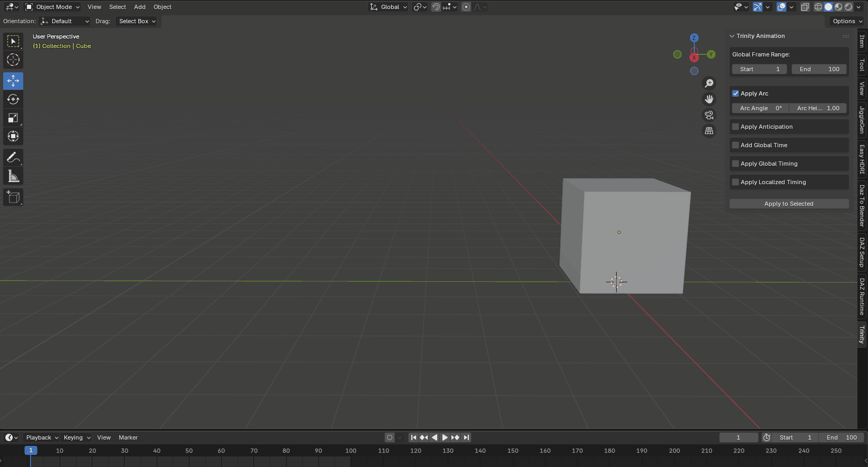
Task: Uncheck the Apply Arc checkbox
Action: (x=735, y=93)
